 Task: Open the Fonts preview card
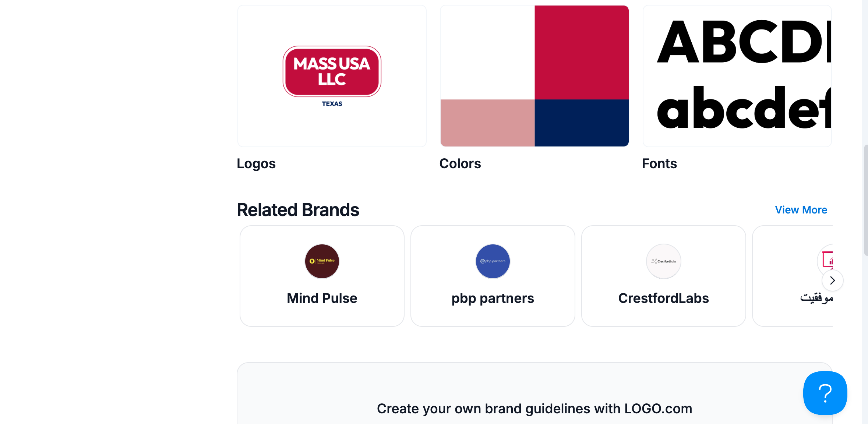(737, 76)
